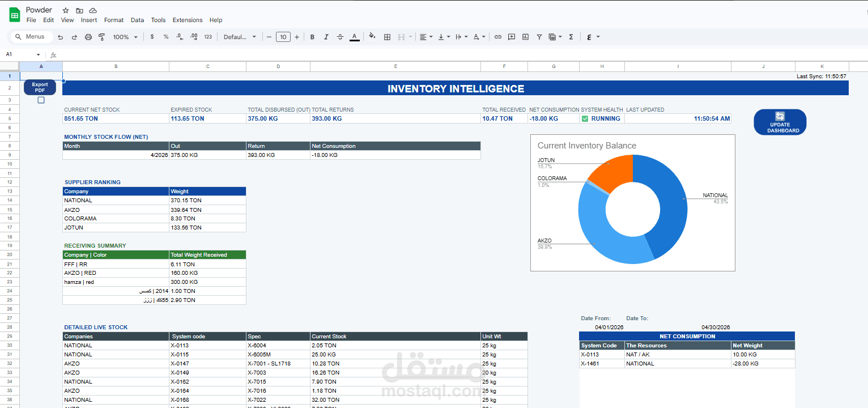Open the Format menu
868x408 pixels.
pyautogui.click(x=114, y=20)
